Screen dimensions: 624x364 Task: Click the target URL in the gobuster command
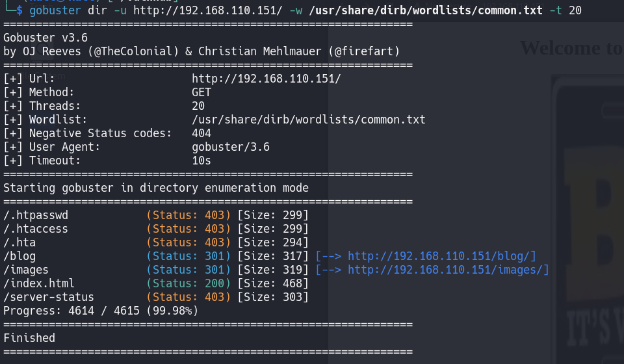point(208,10)
